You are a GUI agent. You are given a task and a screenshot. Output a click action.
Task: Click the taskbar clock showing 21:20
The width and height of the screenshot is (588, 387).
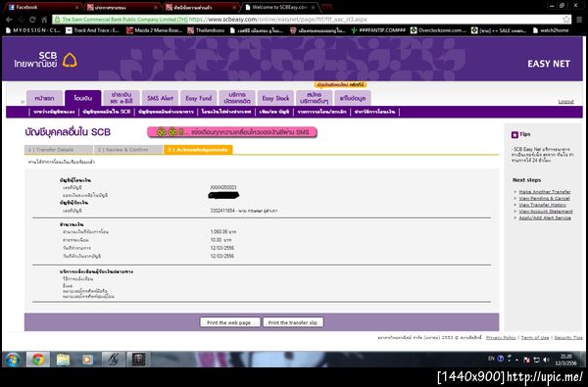click(566, 360)
